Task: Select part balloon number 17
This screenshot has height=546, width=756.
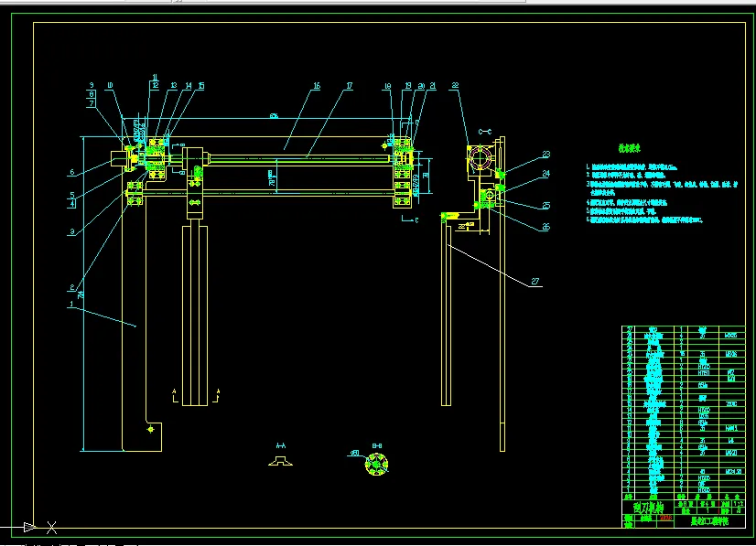Action: pos(349,86)
